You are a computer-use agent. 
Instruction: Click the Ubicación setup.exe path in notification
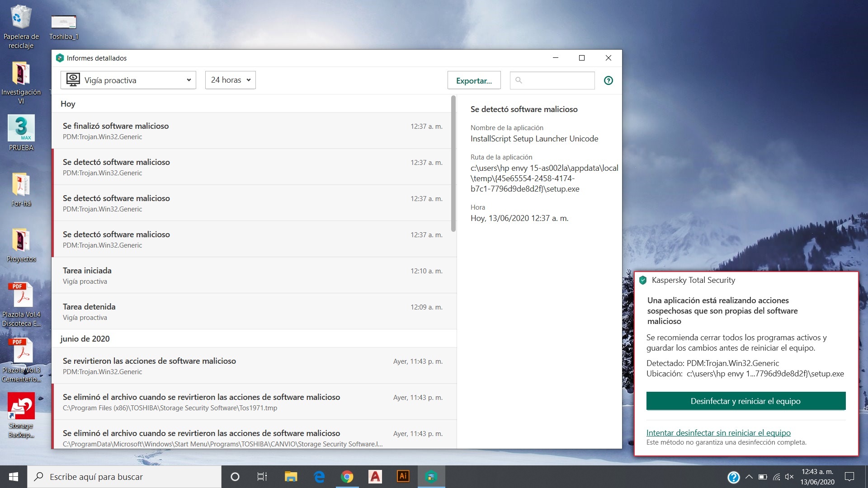tap(745, 374)
